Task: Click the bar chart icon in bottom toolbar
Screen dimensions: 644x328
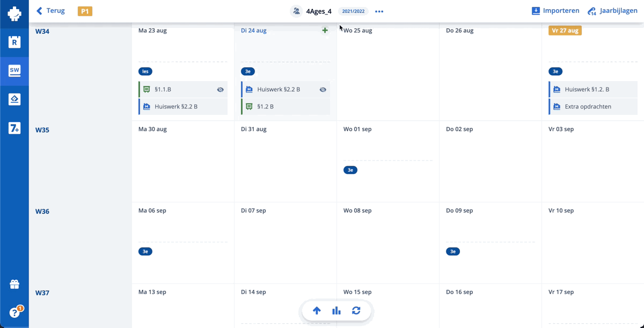Action: [336, 311]
